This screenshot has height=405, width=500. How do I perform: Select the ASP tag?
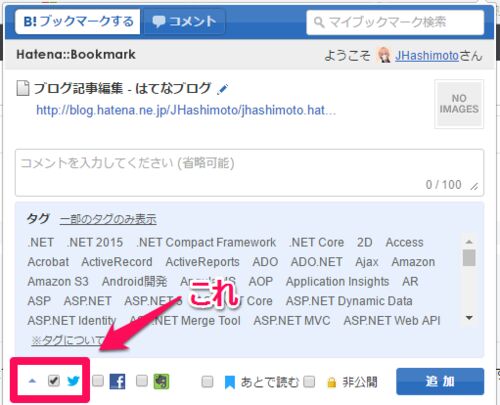(39, 301)
